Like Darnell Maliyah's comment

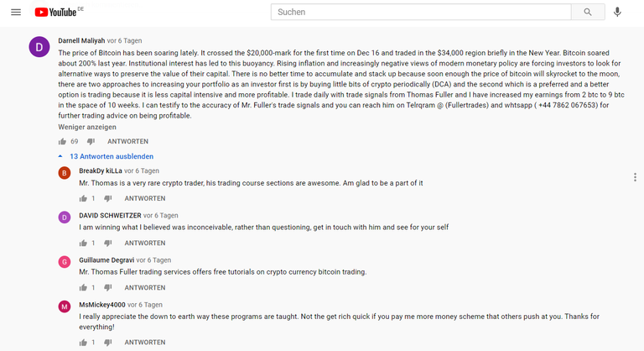click(62, 142)
